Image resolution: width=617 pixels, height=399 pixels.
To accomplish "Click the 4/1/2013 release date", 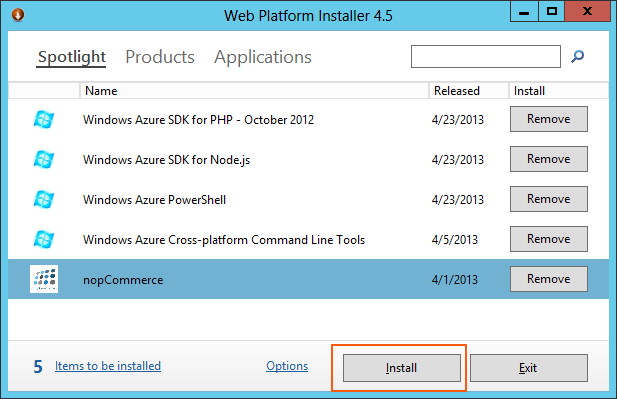I will click(454, 280).
